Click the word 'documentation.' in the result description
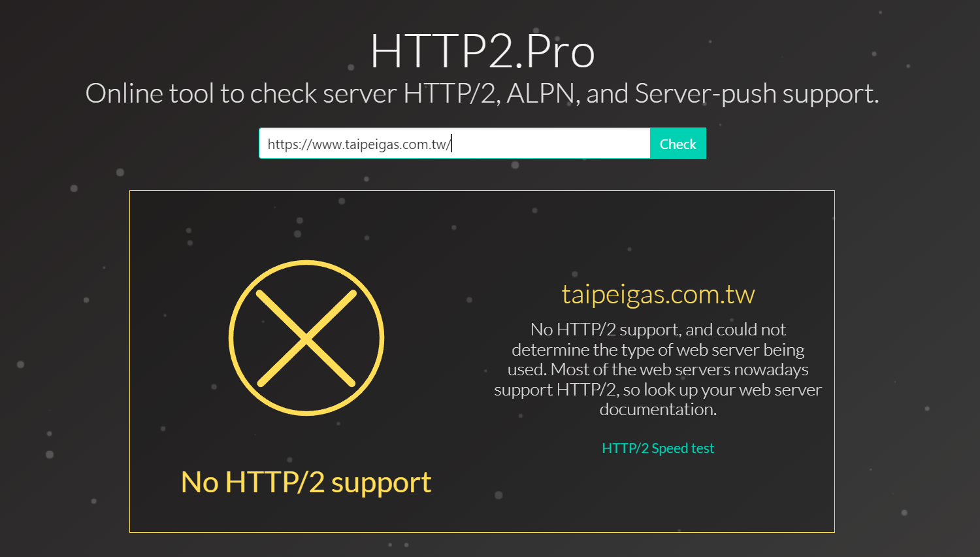Viewport: 980px width, 557px height. pyautogui.click(x=658, y=410)
